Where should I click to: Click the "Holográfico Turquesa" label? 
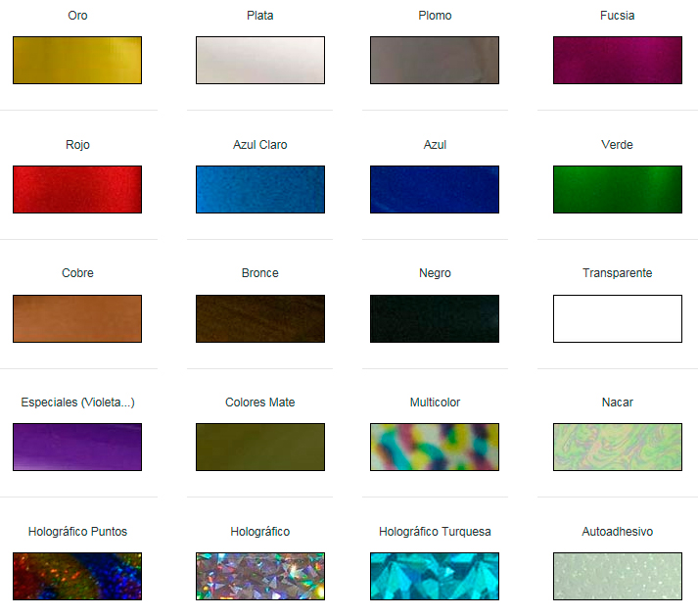pyautogui.click(x=435, y=532)
